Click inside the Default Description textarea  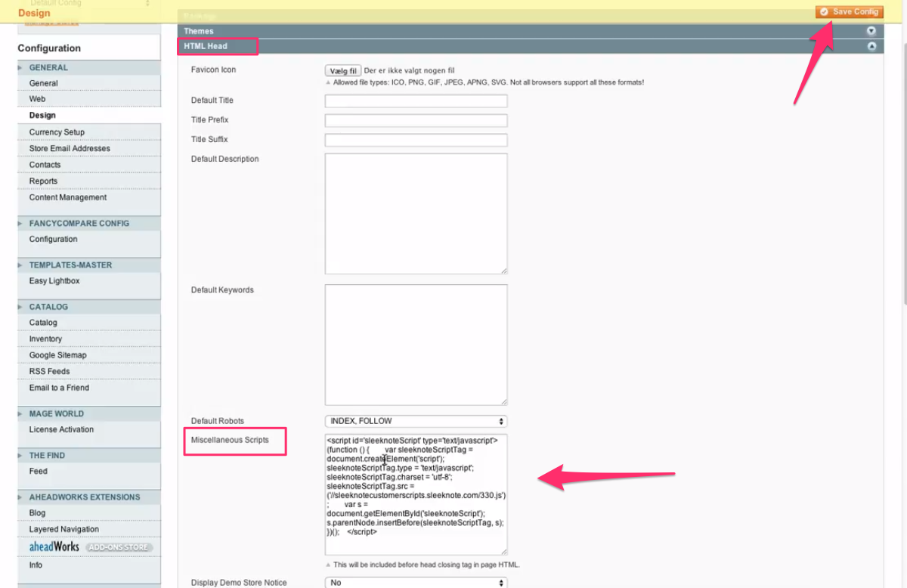click(x=416, y=214)
